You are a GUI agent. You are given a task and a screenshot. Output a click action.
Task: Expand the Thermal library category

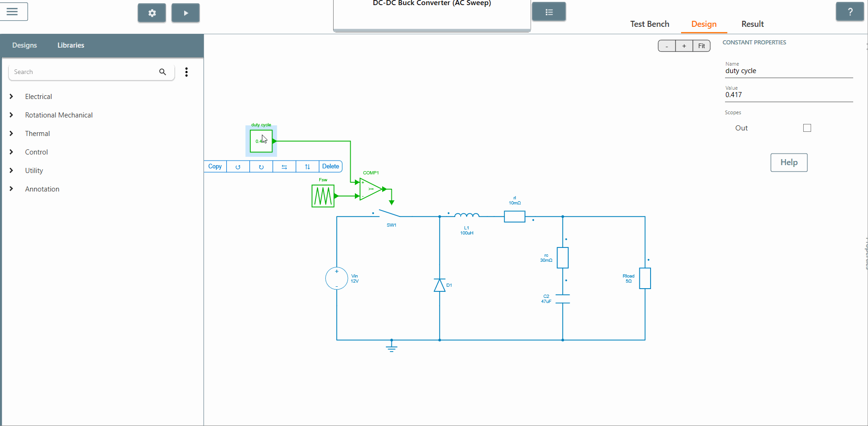tap(12, 134)
